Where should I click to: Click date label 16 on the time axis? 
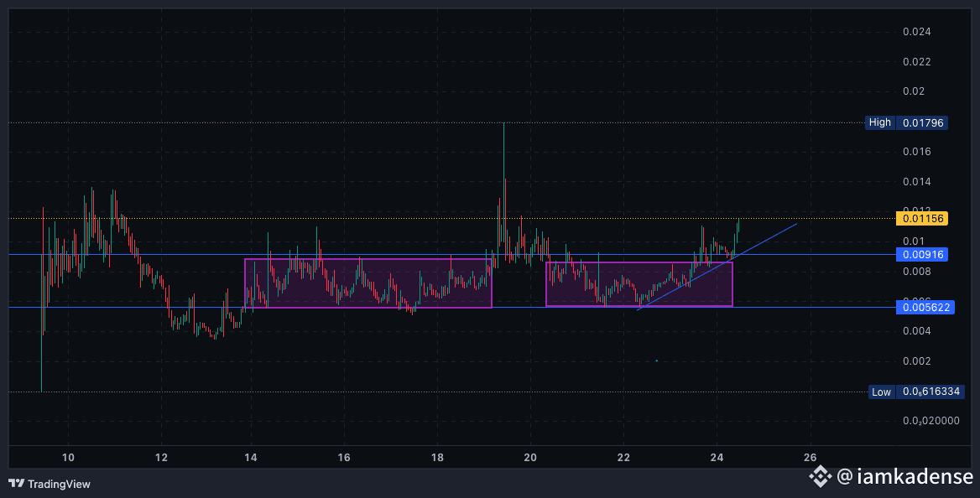tap(344, 458)
